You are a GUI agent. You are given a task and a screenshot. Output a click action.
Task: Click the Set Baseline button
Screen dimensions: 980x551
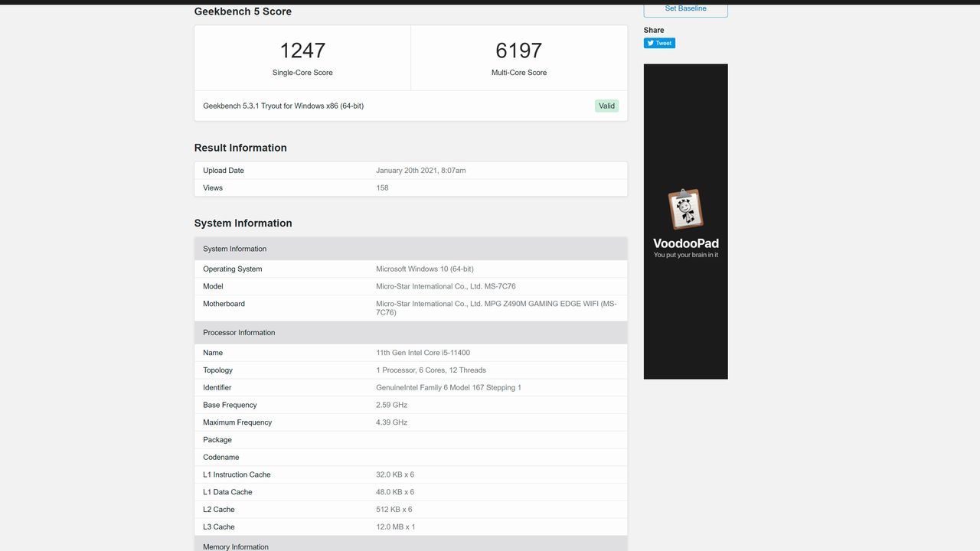(x=685, y=9)
